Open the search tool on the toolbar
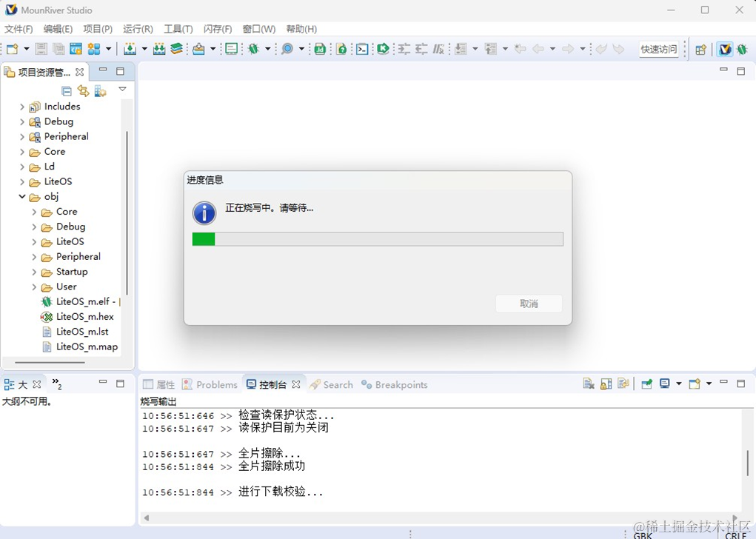756x539 pixels. [x=287, y=49]
